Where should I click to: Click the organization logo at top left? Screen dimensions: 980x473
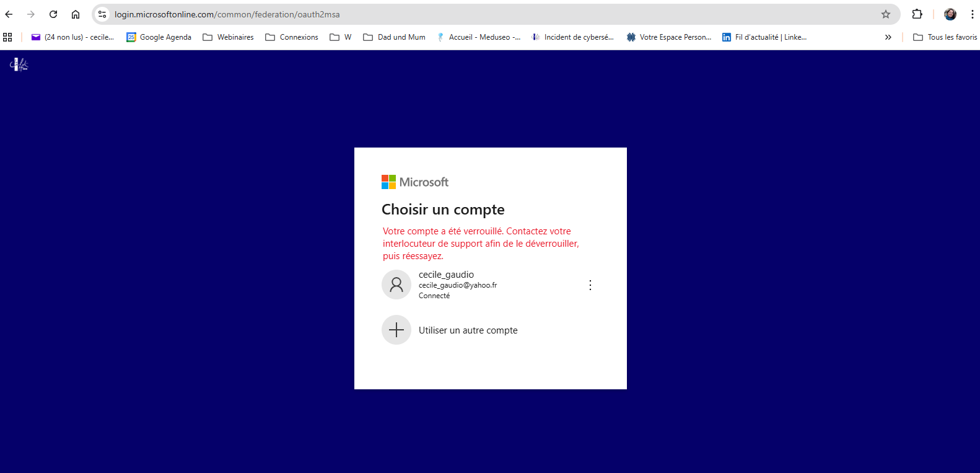pos(19,64)
